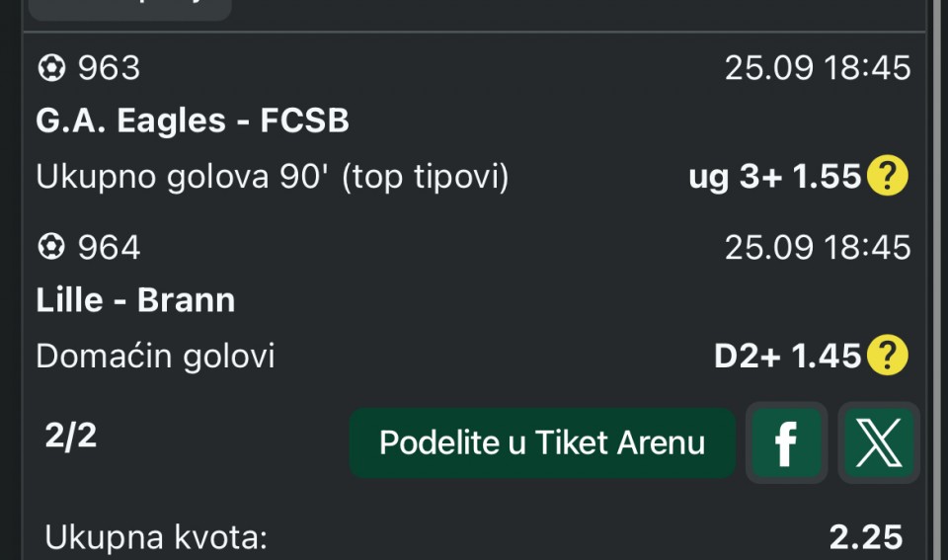948x560 pixels.
Task: Open the G.A. Eagles - FCSB match
Action: click(193, 120)
